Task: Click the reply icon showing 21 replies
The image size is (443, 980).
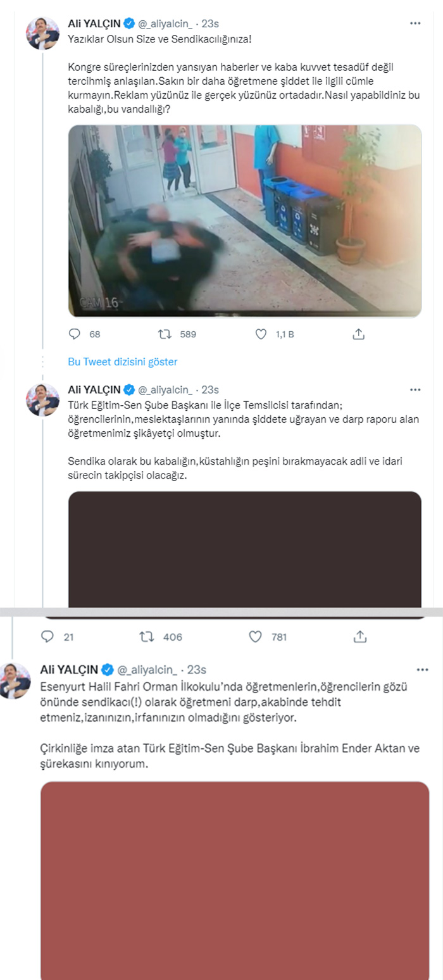Action: [47, 636]
